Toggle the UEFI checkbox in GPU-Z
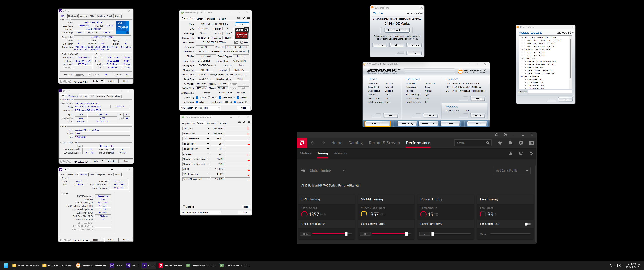The image size is (644, 270). pyautogui.click(x=241, y=43)
